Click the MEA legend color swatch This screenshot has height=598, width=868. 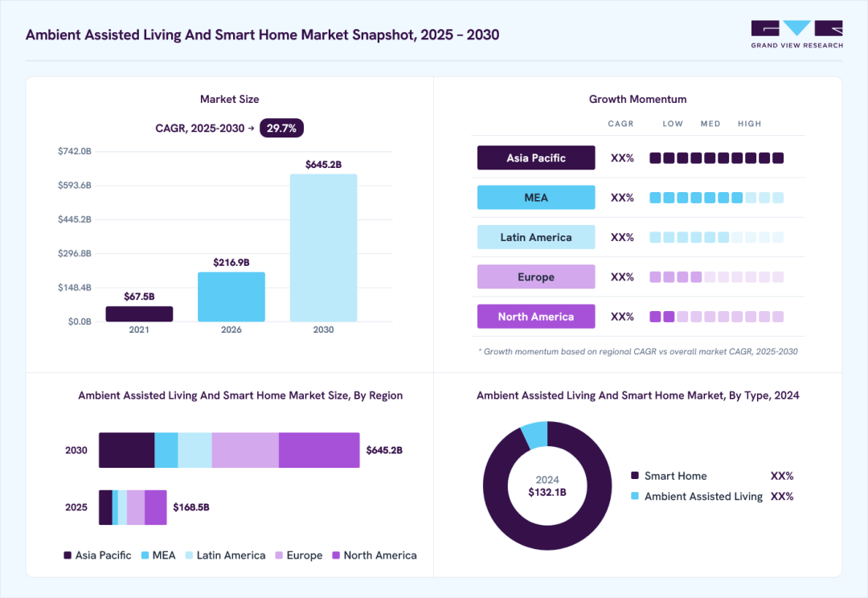[145, 555]
